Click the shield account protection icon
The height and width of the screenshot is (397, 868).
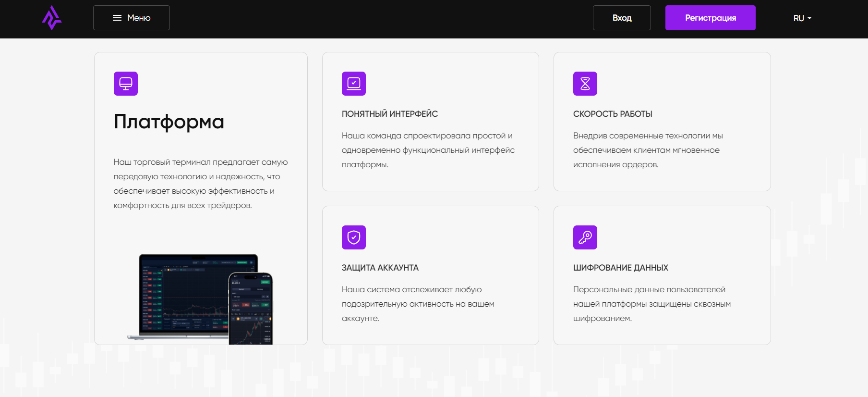click(x=354, y=237)
